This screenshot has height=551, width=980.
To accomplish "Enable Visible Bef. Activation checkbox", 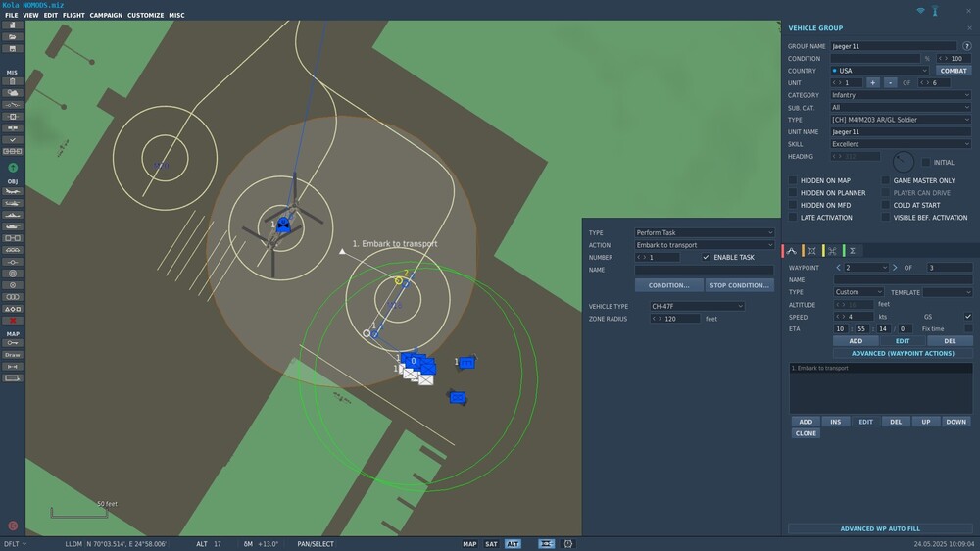I will pos(886,217).
